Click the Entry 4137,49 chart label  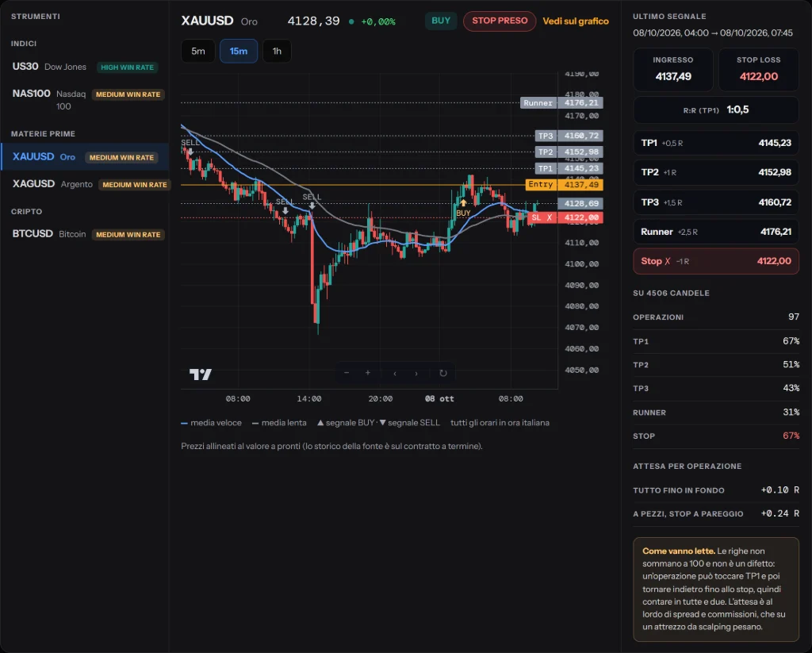click(x=565, y=185)
